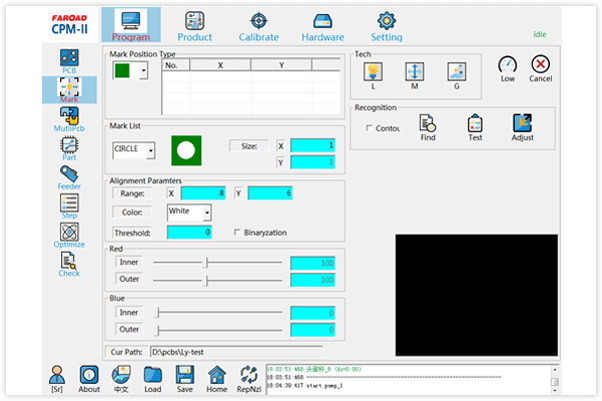Click the Size X input field
The height and width of the screenshot is (401, 602).
pyautogui.click(x=313, y=146)
